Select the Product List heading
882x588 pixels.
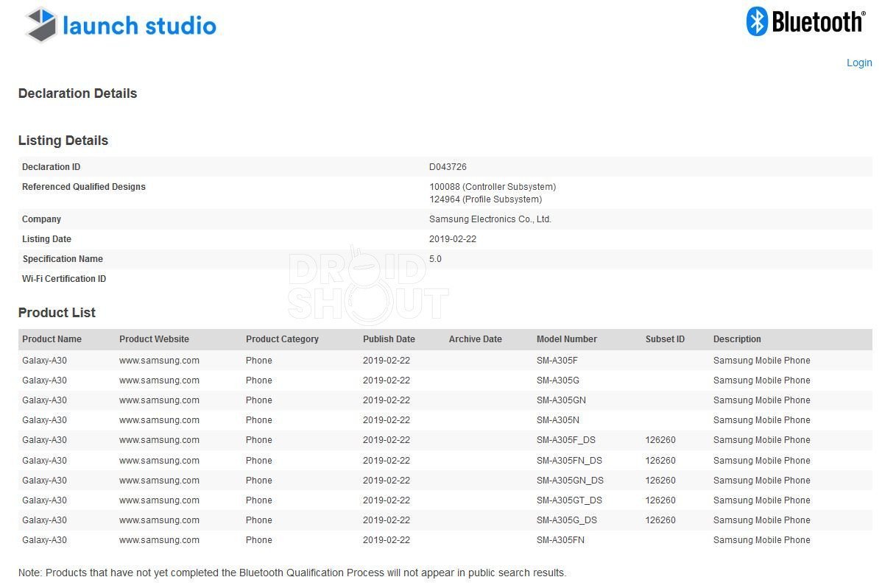click(57, 313)
